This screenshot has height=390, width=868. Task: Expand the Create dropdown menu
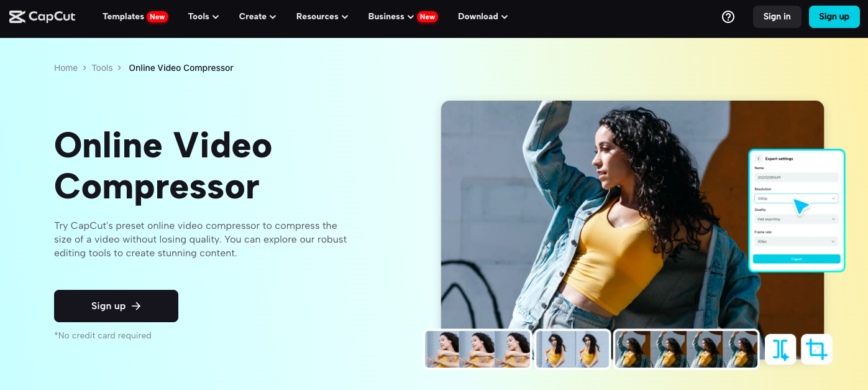tap(257, 17)
